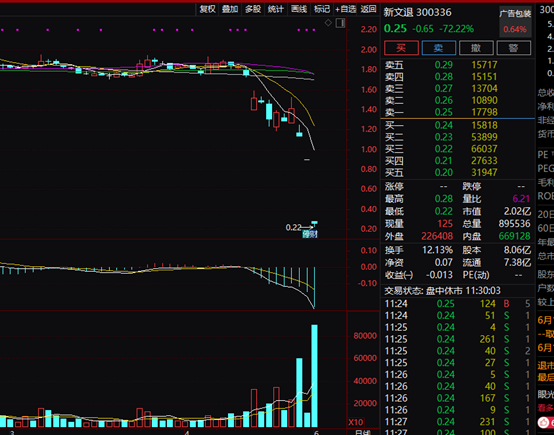
Task: Select 买五 bid row at 0.20
Action: tap(458, 172)
